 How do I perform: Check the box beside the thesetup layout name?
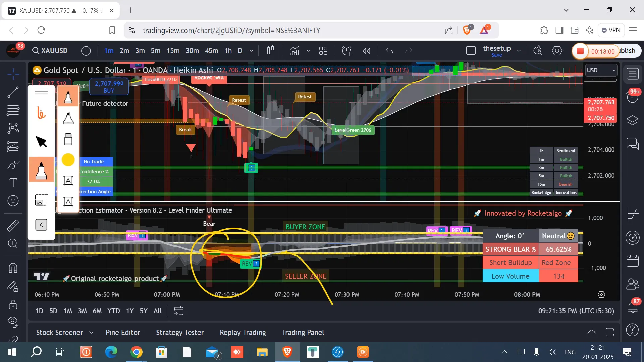pyautogui.click(x=471, y=50)
